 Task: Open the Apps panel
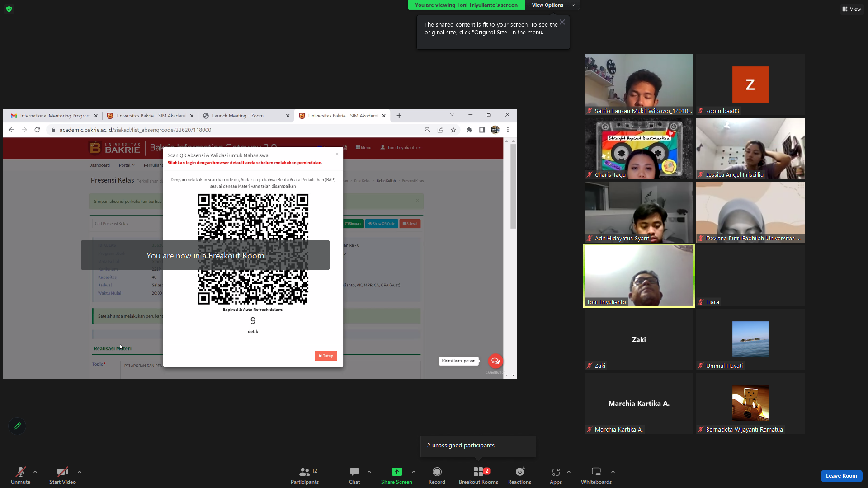(x=556, y=475)
